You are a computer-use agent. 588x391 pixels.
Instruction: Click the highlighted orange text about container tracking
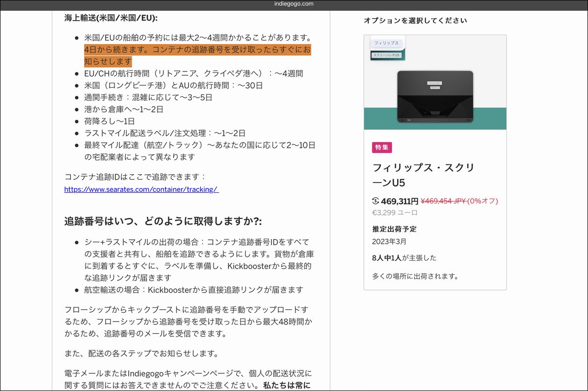coord(197,55)
